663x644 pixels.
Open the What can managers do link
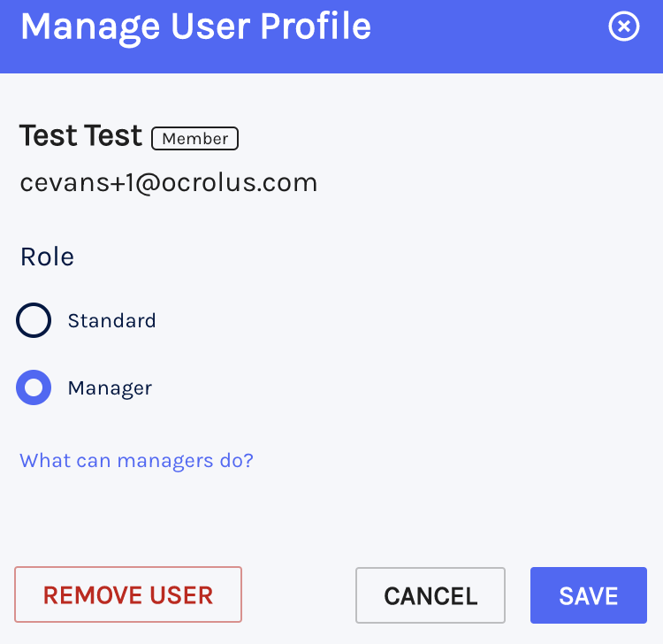point(136,460)
